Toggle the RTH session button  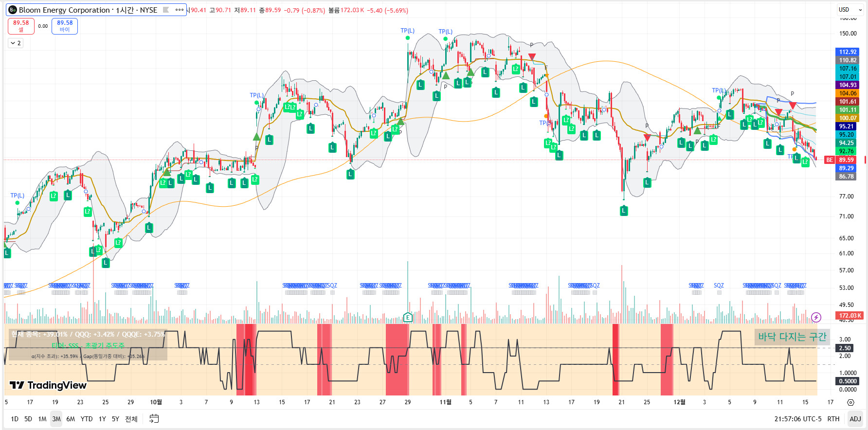pos(833,419)
